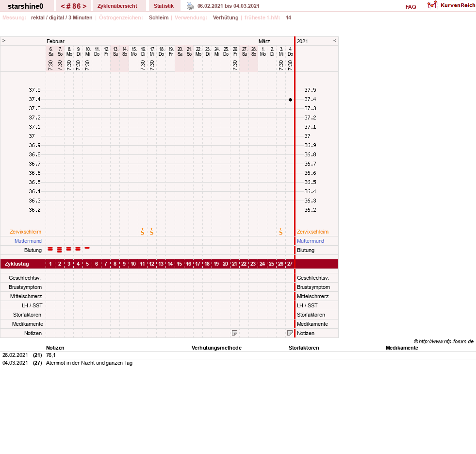Screen dimensions: 476x454
Task: Click bleeding mark on cycle day 3
Action: 69,249
